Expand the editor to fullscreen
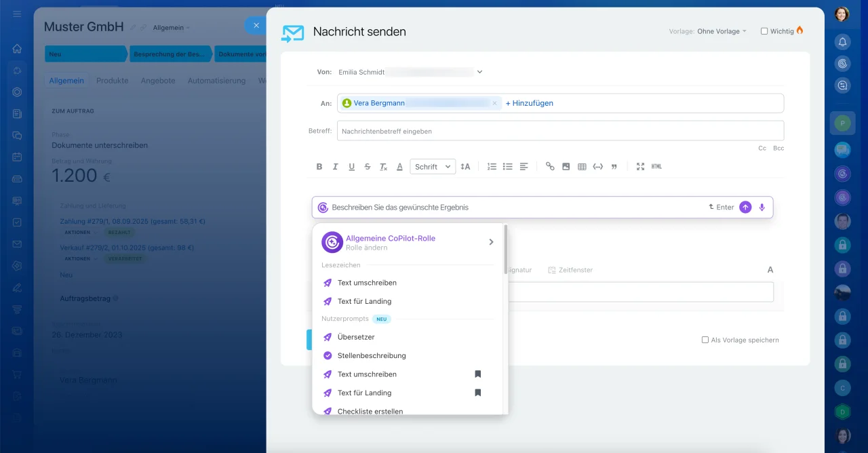 click(640, 167)
